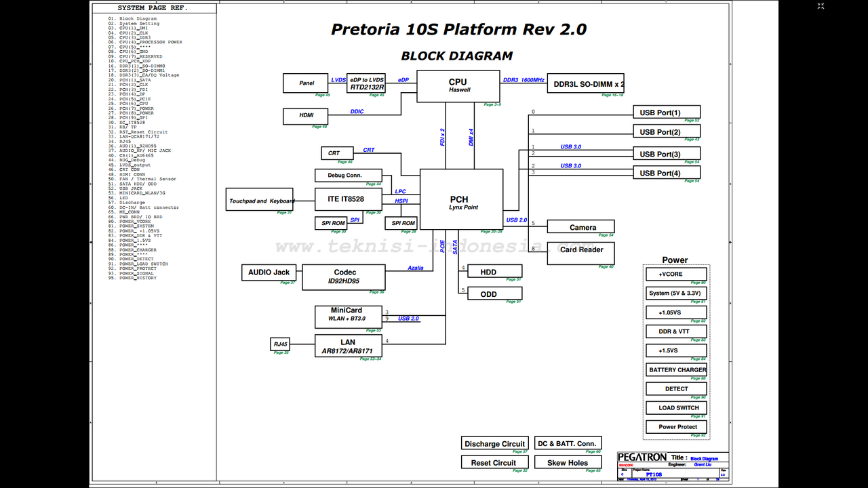This screenshot has width=868, height=488.
Task: Click '53. MINICARD_WLAN/3G' list entry
Action: click(x=136, y=193)
